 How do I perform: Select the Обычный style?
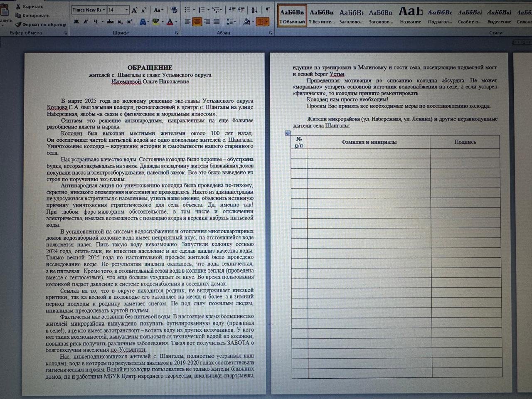point(292,16)
